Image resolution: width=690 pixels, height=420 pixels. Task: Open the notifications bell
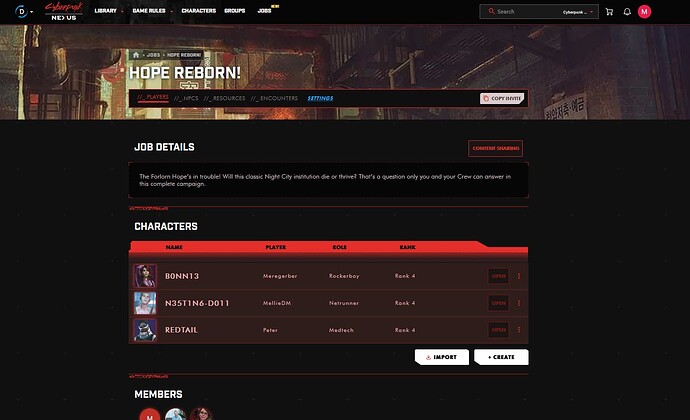(627, 12)
